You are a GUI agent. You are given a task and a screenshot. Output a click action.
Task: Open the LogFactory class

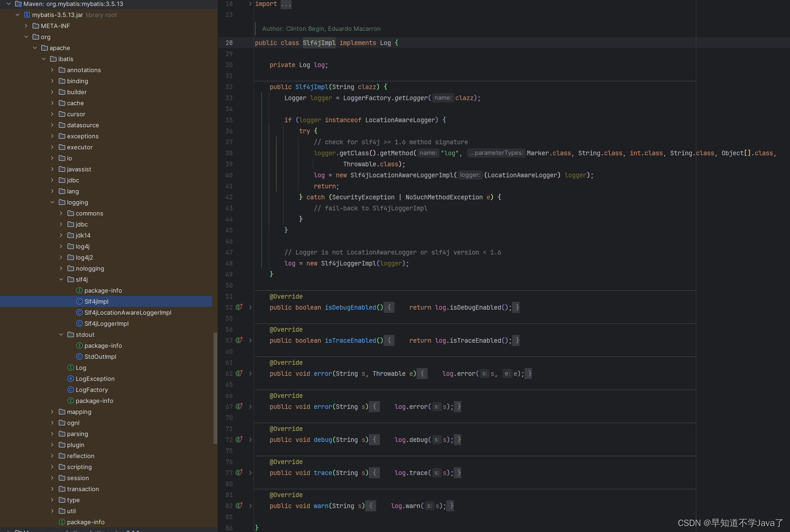click(93, 390)
